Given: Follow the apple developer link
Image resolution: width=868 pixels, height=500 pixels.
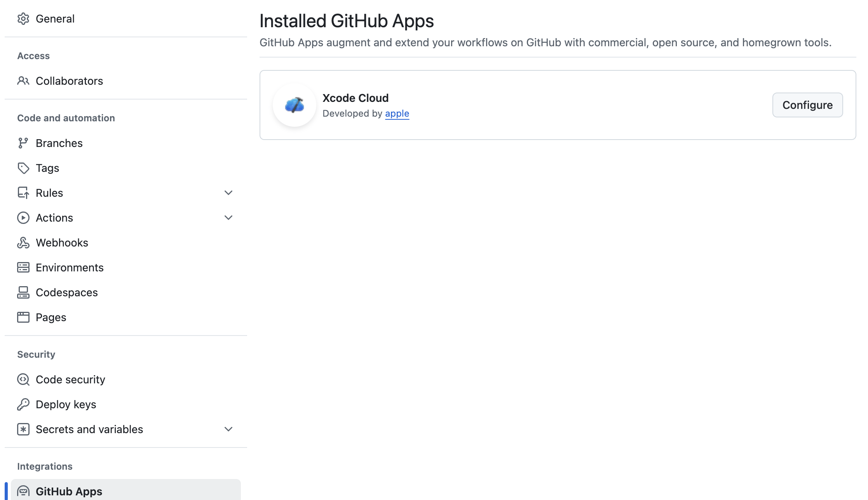Looking at the screenshot, I should click(397, 114).
